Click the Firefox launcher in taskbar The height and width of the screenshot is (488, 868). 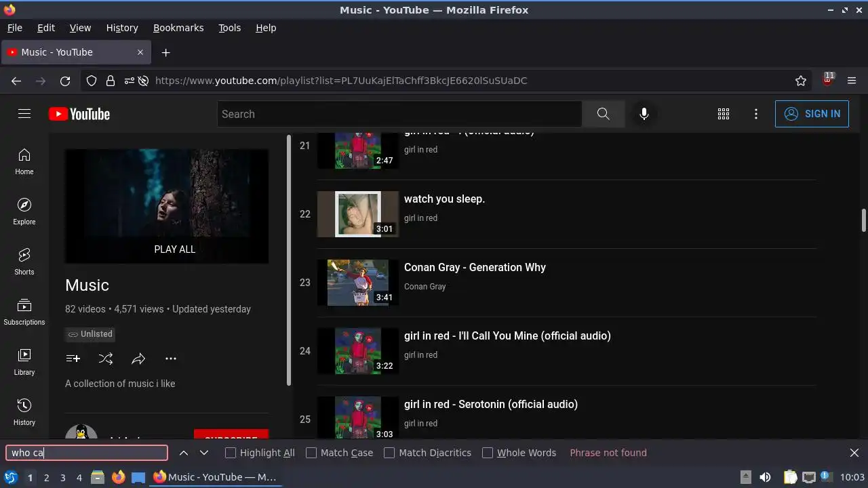pos(118,477)
